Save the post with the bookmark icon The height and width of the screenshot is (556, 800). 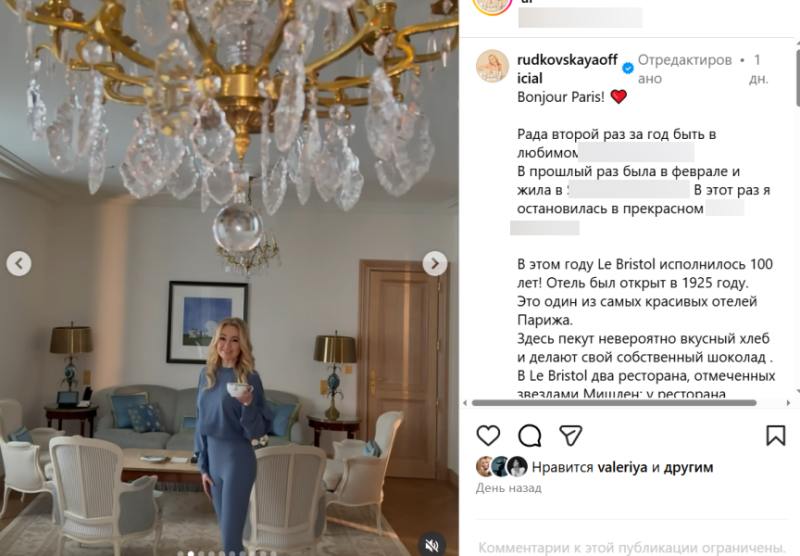point(776,435)
